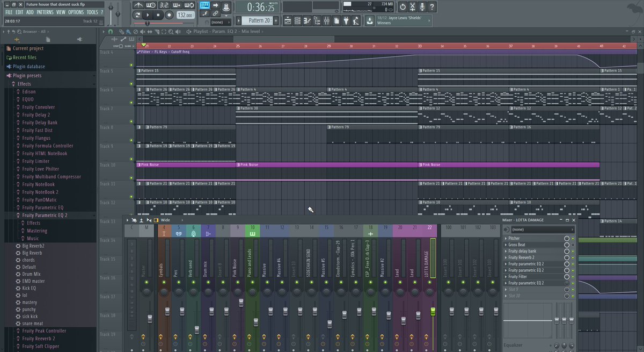644x352 pixels.
Task: Open the FILE menu
Action: [9, 12]
